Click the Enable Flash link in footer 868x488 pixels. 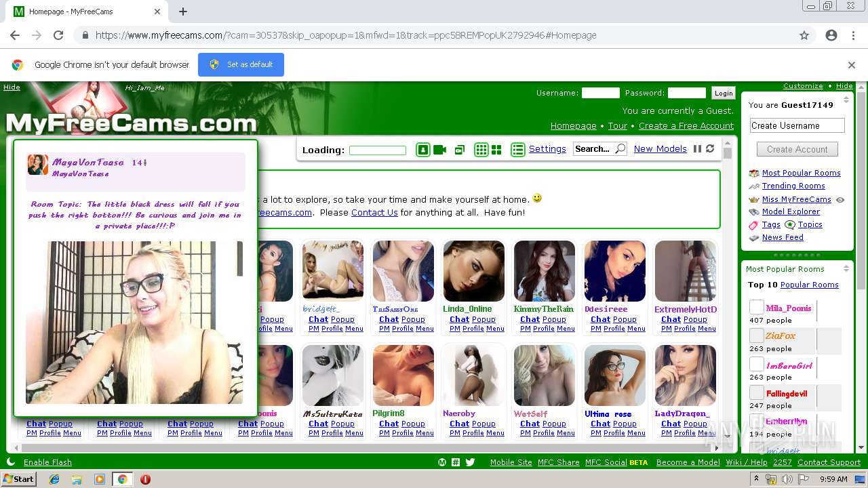coord(47,462)
